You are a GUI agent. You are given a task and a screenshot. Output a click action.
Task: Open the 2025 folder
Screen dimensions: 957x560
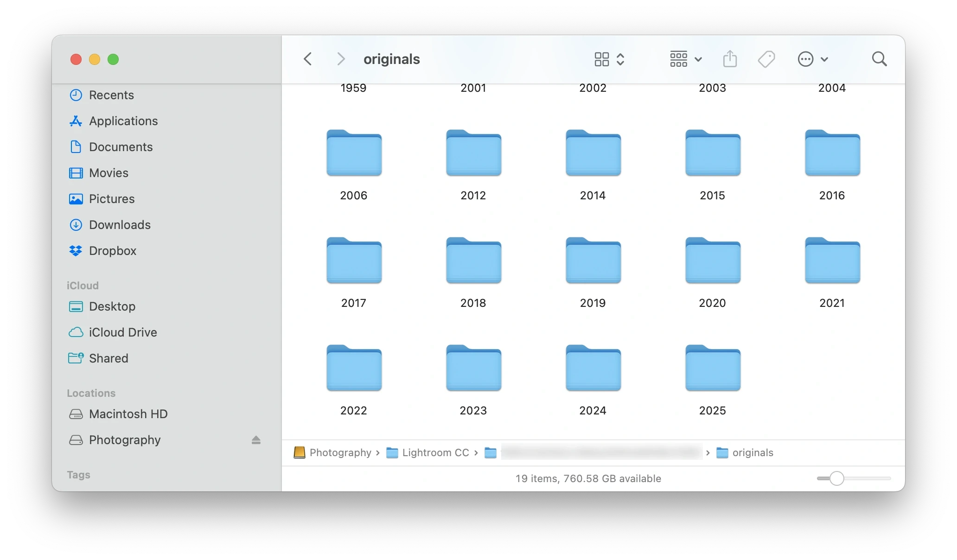click(x=712, y=368)
